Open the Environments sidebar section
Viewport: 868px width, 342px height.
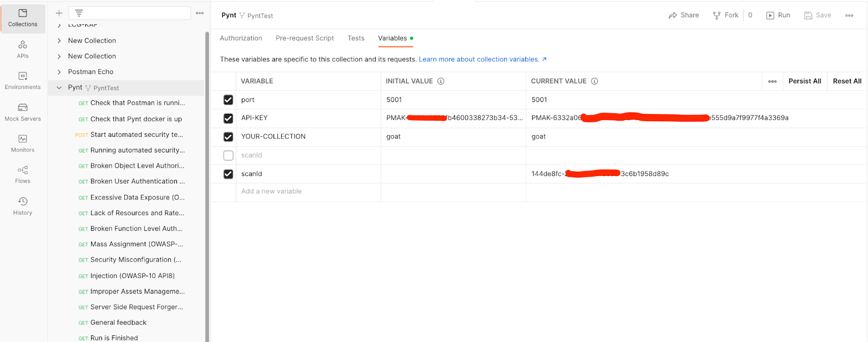pyautogui.click(x=23, y=81)
